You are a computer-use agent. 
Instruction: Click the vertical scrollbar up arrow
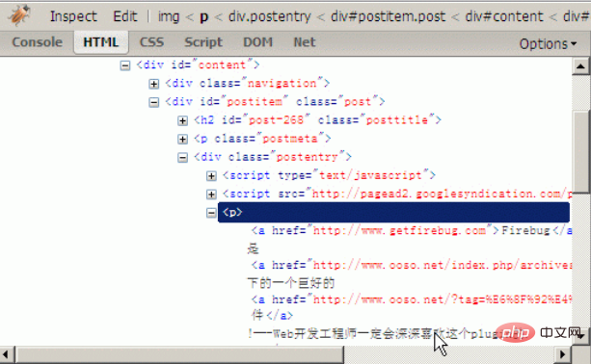[x=580, y=66]
